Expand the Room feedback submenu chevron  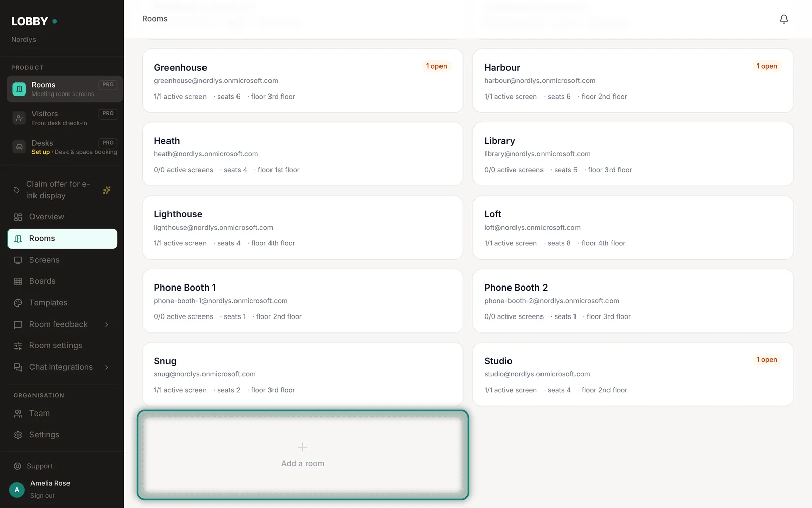click(x=107, y=325)
